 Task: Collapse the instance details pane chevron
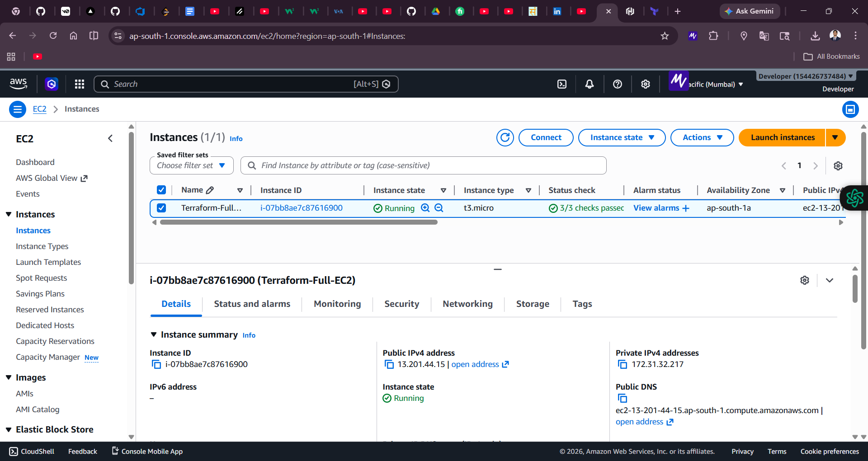click(x=830, y=280)
